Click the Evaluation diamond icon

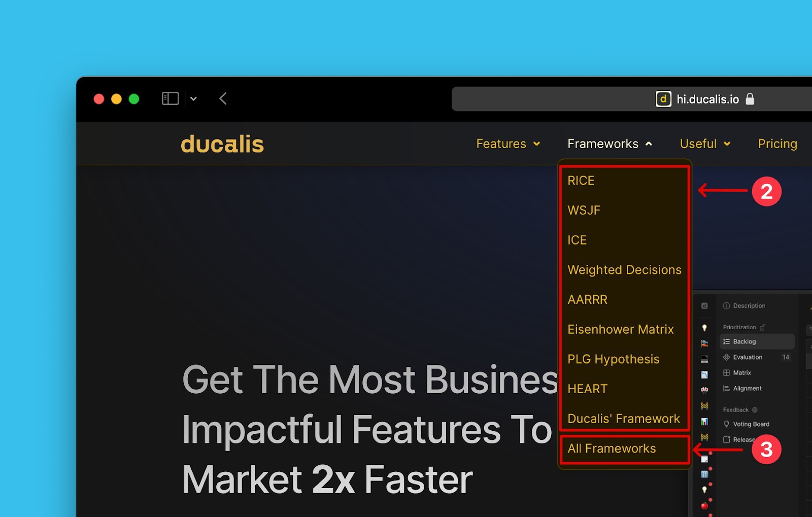pyautogui.click(x=727, y=357)
